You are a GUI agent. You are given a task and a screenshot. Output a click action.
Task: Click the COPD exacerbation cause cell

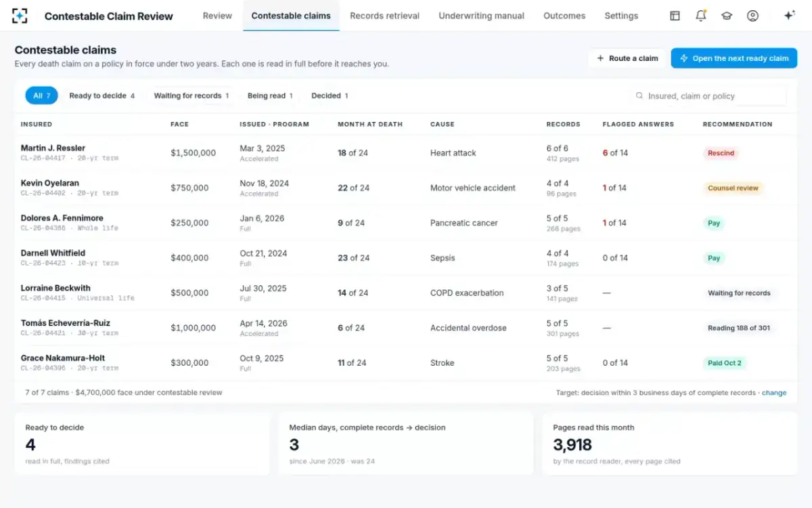(467, 293)
